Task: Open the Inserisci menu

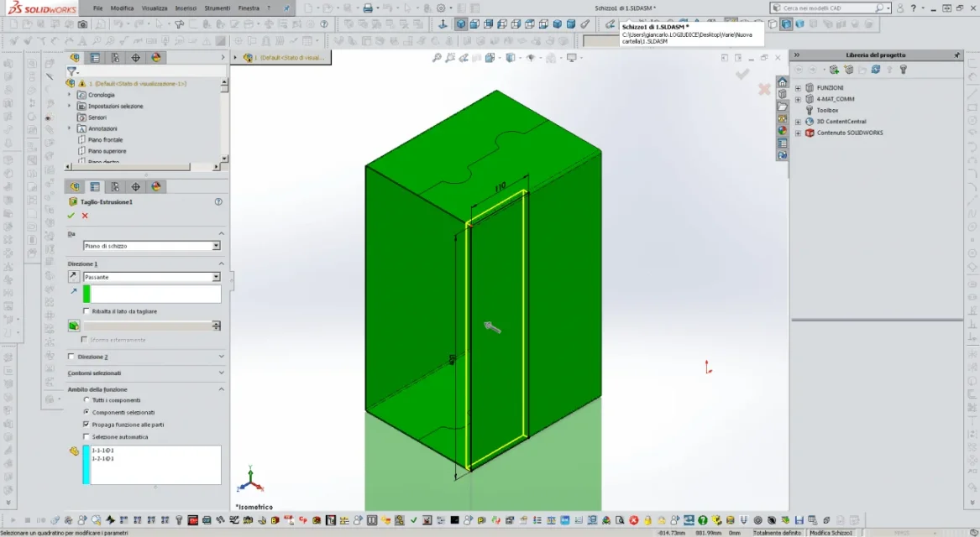Action: coord(186,8)
